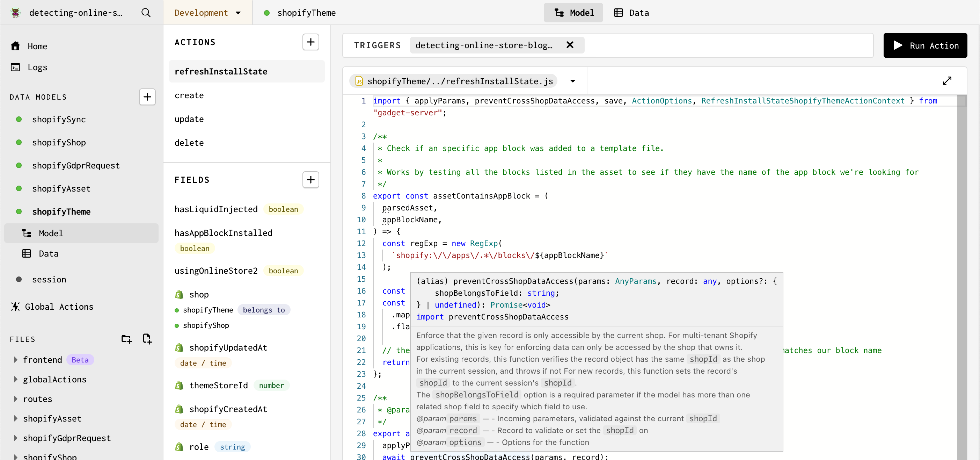Add a new data model
Viewport: 980px width, 460px height.
(147, 97)
